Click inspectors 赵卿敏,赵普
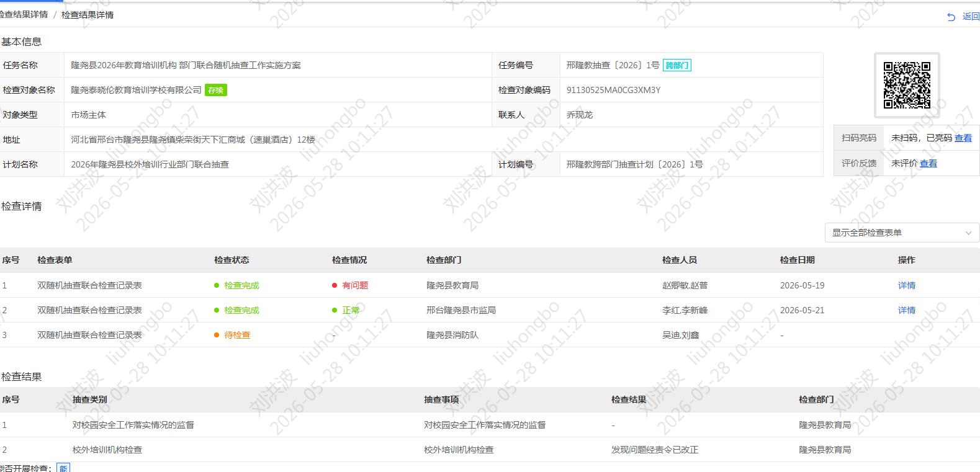Screen dimensions: 980x472 click(x=685, y=285)
